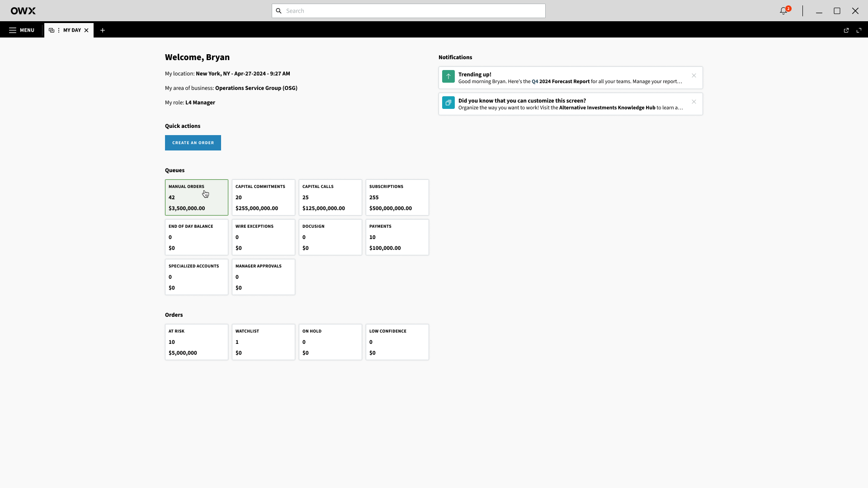Viewport: 868px width, 488px height.
Task: Pop out window using external link icon
Action: point(846,30)
